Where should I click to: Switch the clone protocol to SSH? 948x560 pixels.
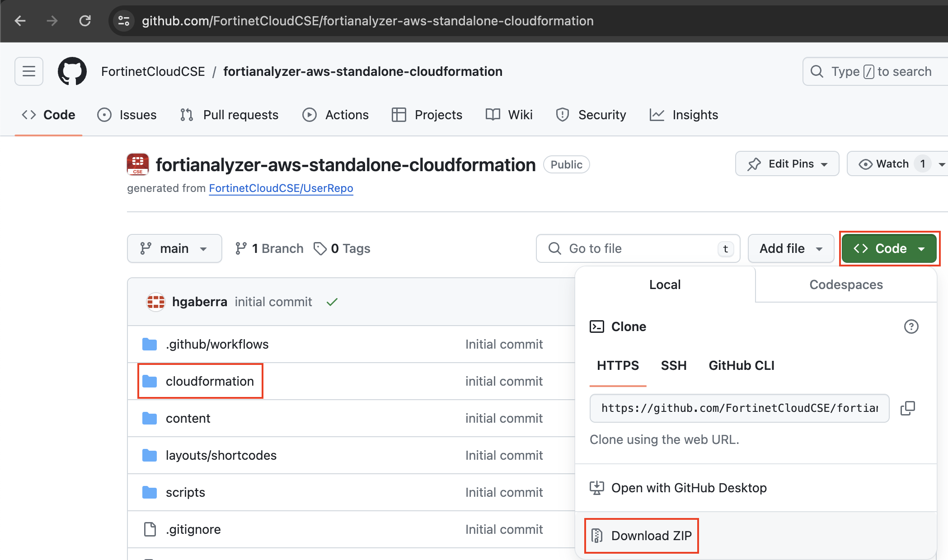coord(674,365)
